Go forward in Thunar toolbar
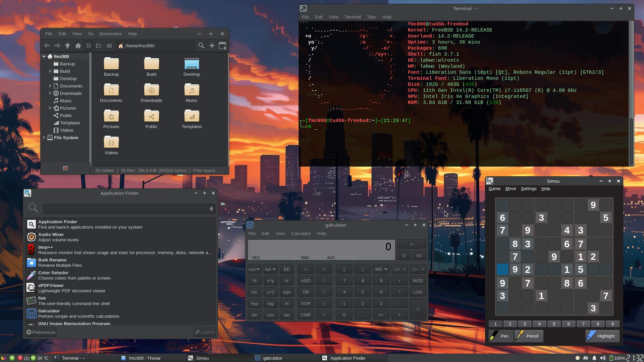644x362 pixels. [x=57, y=46]
